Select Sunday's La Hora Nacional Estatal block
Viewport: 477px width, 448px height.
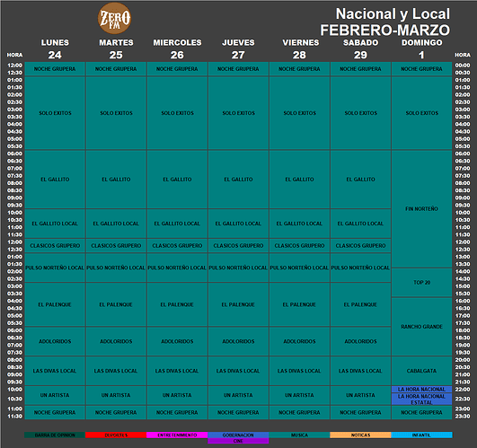tap(421, 399)
